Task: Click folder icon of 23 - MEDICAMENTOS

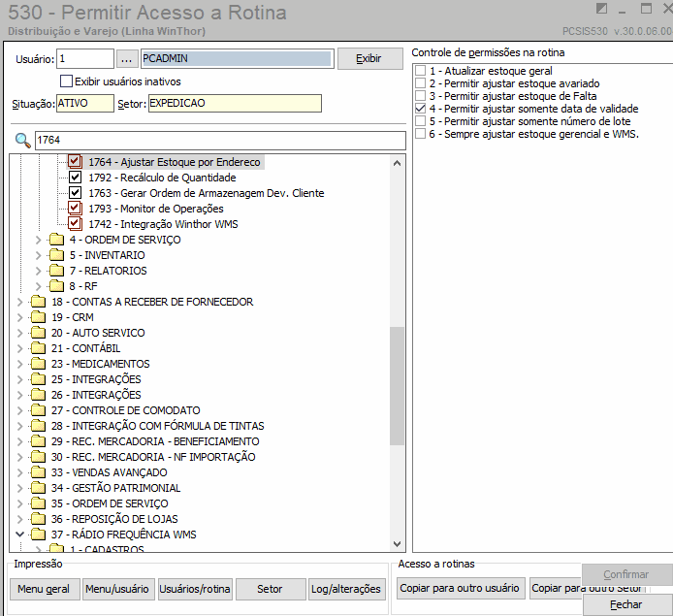Action: pos(38,364)
